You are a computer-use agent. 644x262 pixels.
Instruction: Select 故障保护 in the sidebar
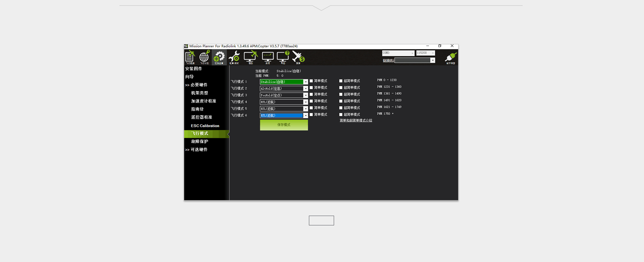click(200, 141)
